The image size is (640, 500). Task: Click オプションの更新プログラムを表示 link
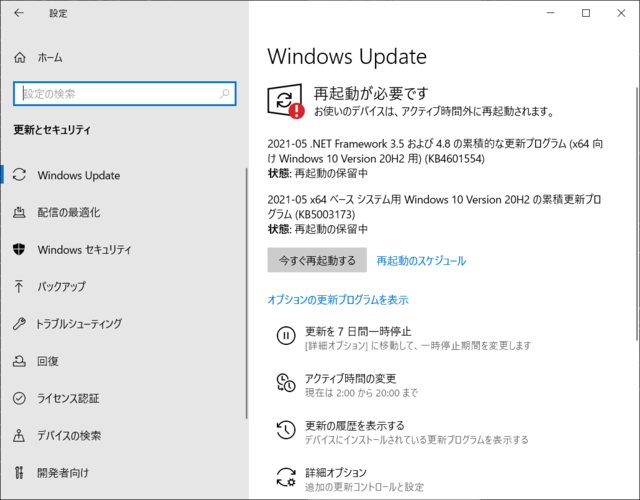tap(338, 300)
